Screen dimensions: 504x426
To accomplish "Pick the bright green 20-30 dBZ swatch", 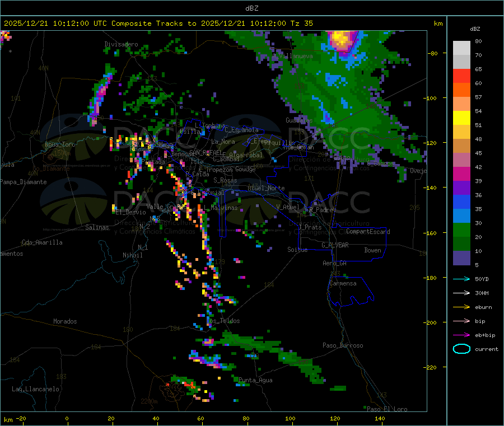I will (461, 230).
